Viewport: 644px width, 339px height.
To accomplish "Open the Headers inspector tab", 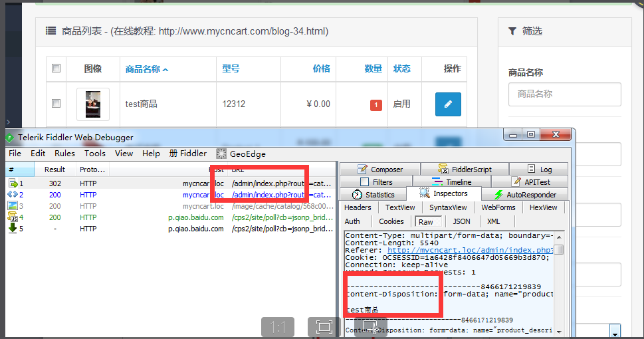I will coord(358,207).
